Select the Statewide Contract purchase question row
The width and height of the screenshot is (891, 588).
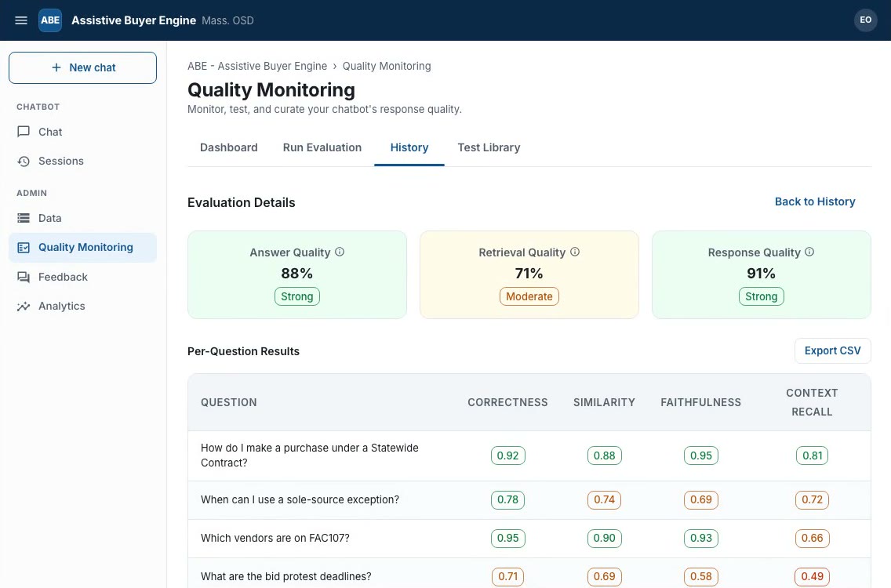coord(529,456)
